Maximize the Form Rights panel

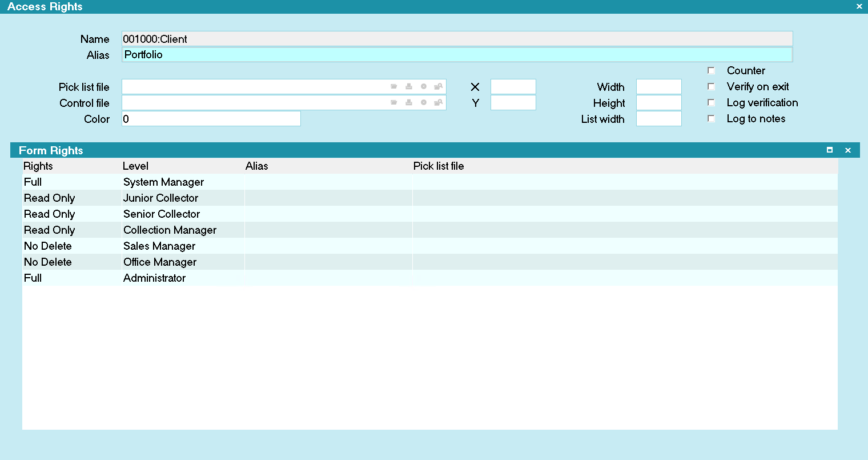[830, 150]
